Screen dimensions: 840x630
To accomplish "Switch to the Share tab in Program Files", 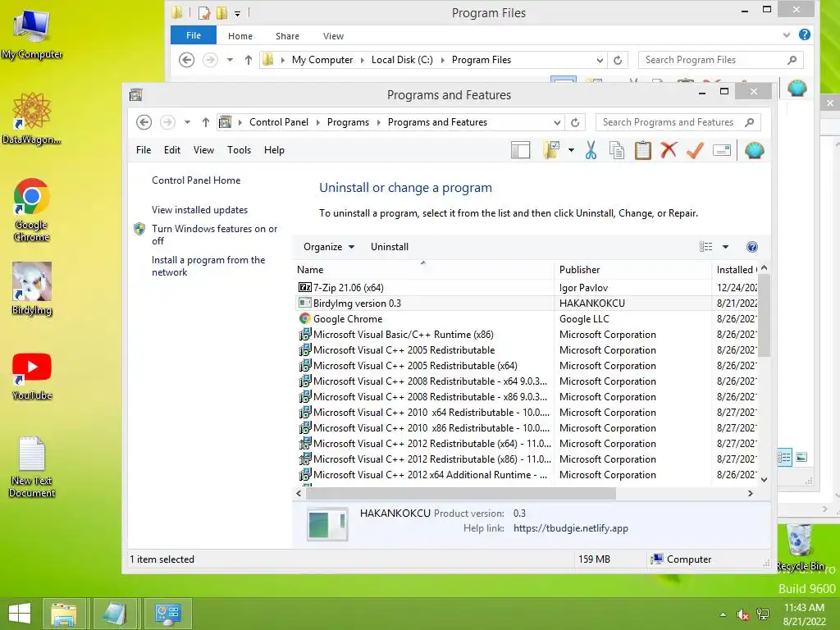I will tap(287, 36).
